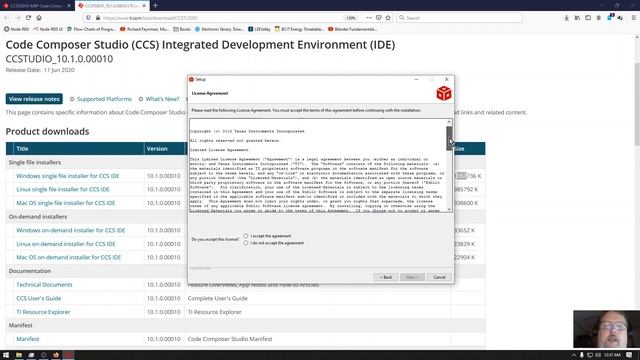
Task: Open the Library icon in toolbar
Action: point(577,18)
